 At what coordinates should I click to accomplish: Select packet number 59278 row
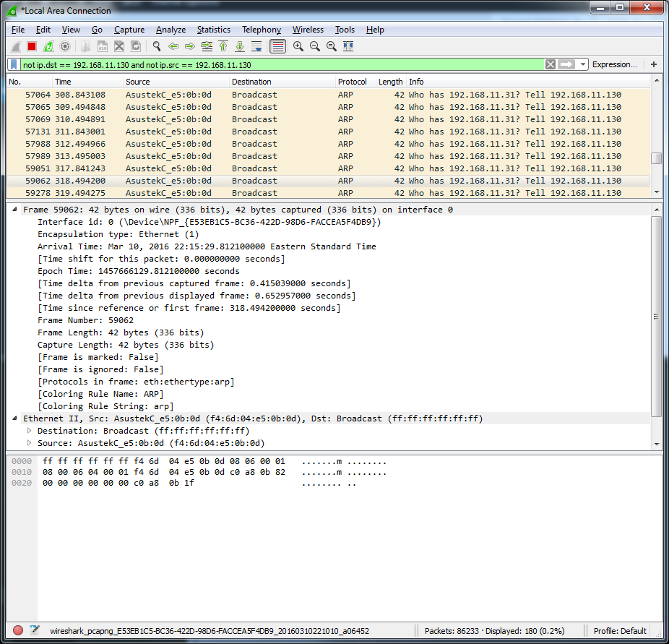point(328,192)
